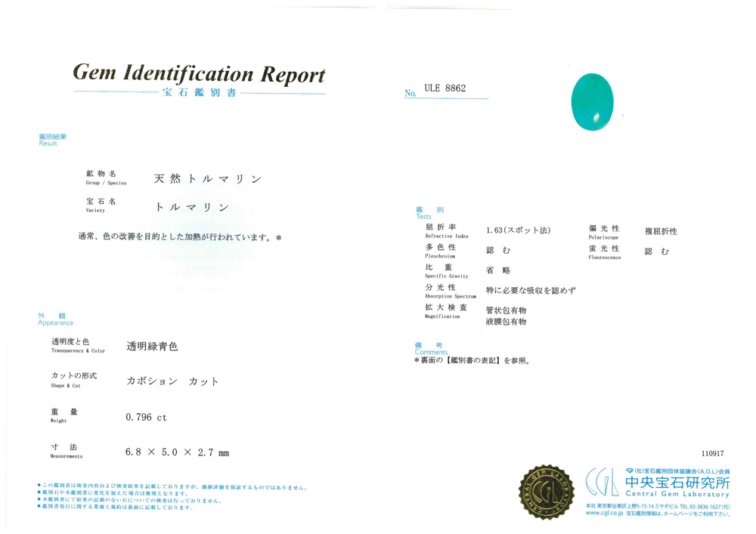Click the 'Group / Species' label

[106, 183]
